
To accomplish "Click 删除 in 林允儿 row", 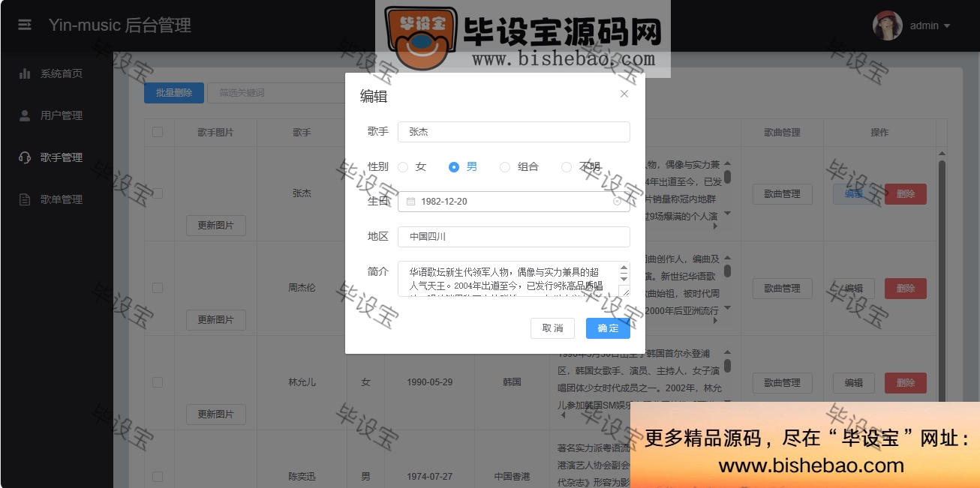I will tap(906, 382).
